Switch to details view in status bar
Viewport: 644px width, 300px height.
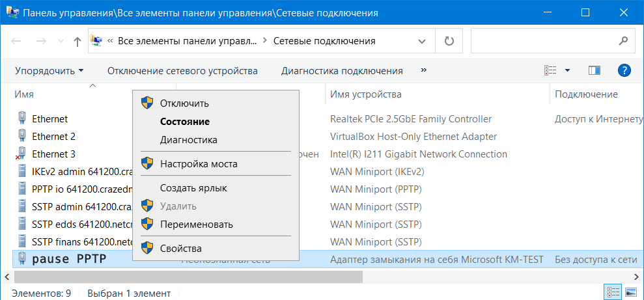pos(613,291)
